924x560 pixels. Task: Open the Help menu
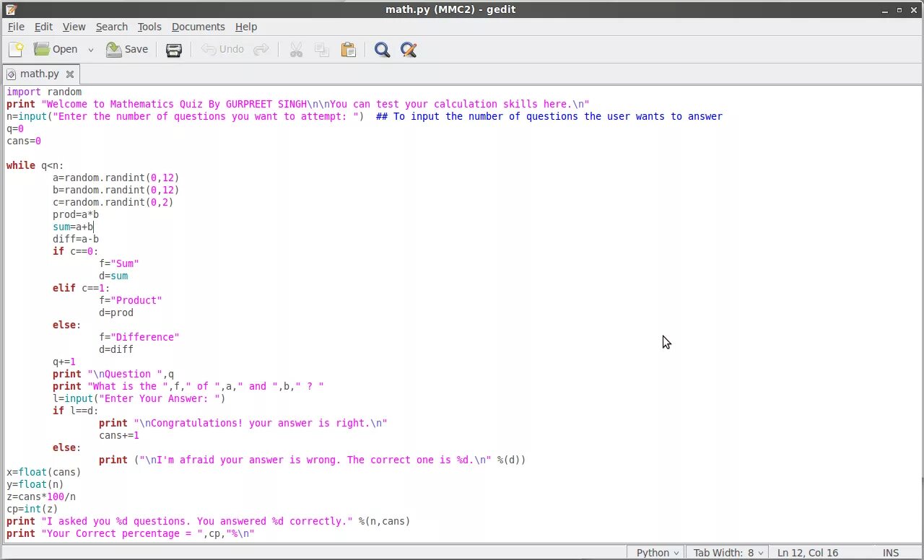246,27
